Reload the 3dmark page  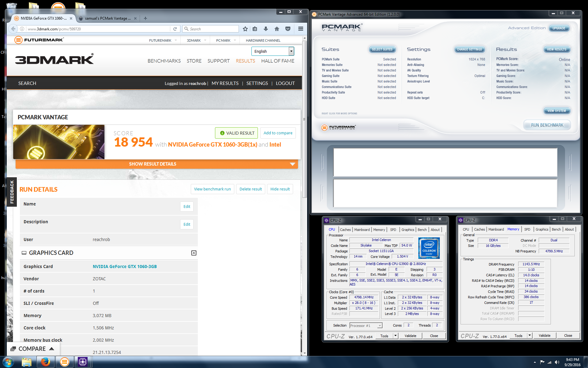pyautogui.click(x=175, y=29)
